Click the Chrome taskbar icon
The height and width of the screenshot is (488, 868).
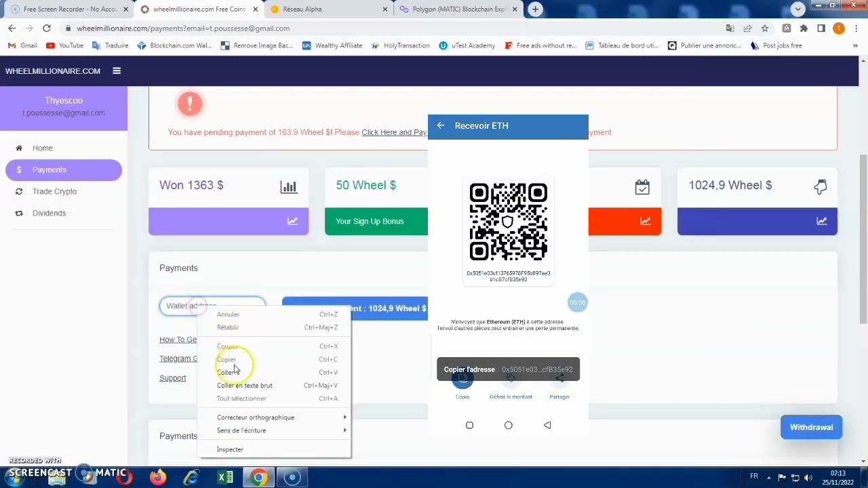(x=258, y=477)
